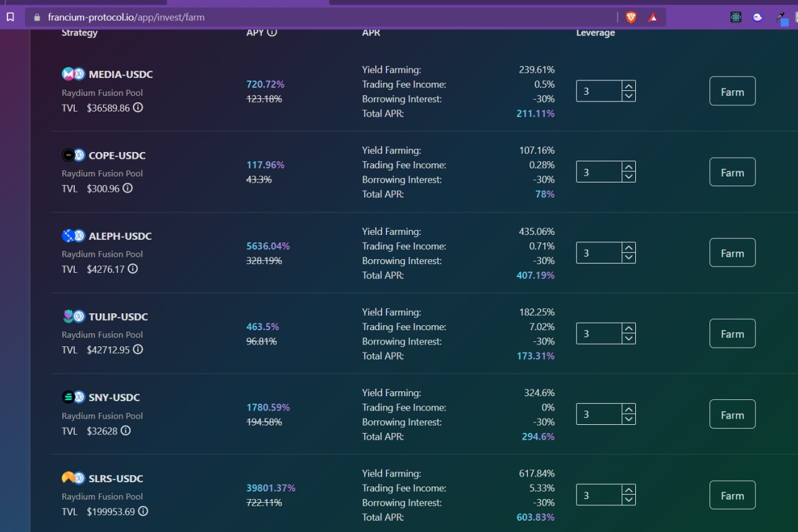Click the ALEPH-USDC token pair icon
Image resolution: width=798 pixels, height=532 pixels.
(73, 236)
